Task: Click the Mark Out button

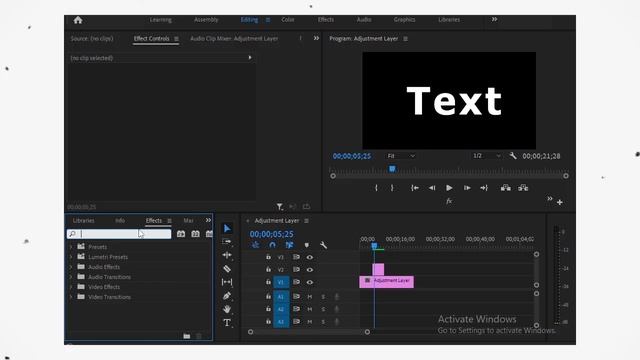Action: click(x=392, y=188)
